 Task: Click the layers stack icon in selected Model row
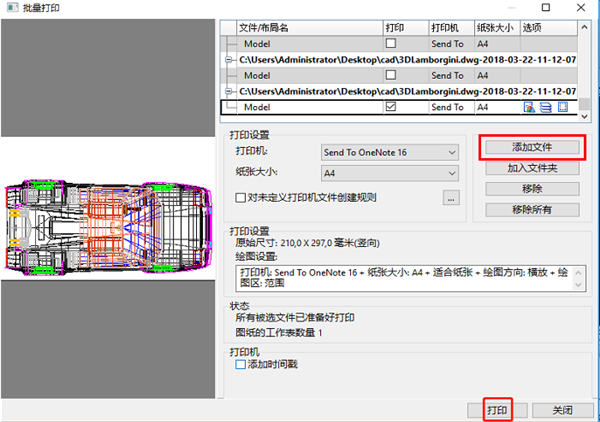[x=546, y=108]
